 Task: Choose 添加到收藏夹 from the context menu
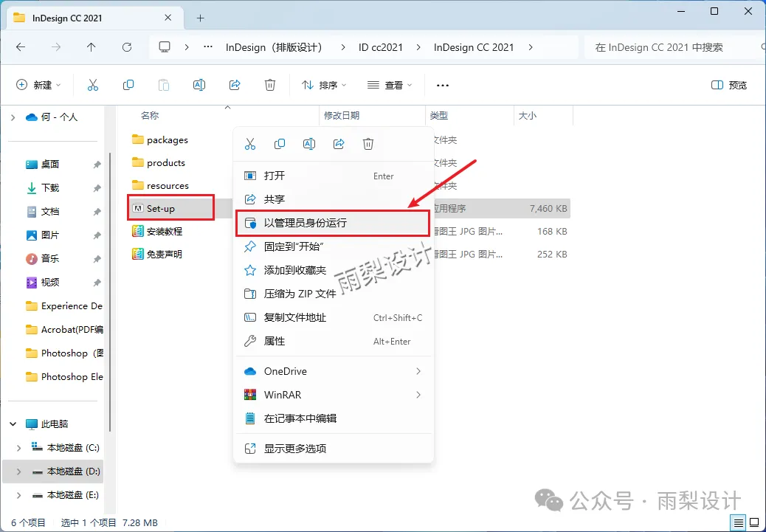(x=334, y=270)
